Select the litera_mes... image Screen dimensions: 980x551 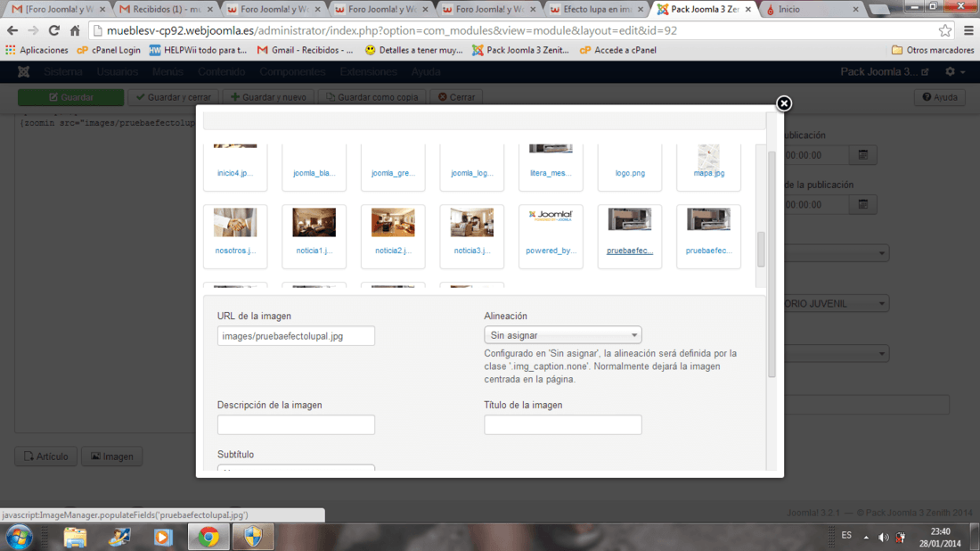coord(551,167)
